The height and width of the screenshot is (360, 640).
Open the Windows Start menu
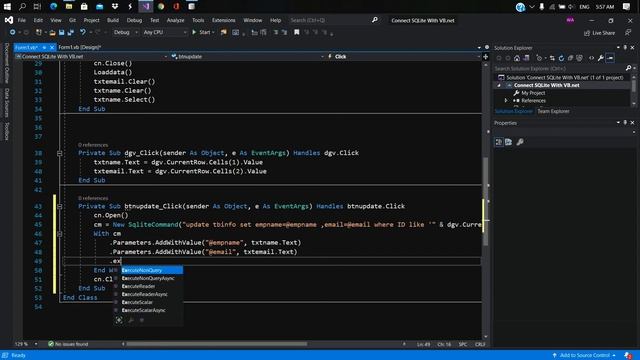tap(7, 7)
